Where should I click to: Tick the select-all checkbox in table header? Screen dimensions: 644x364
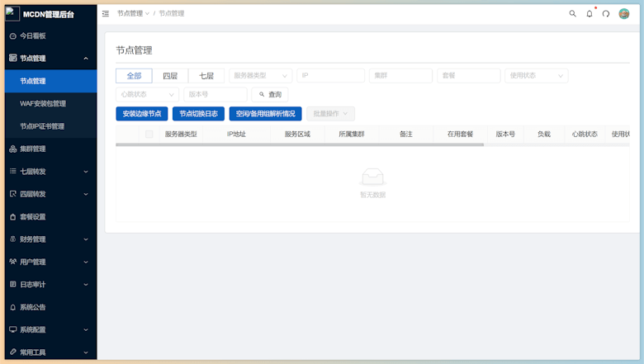tap(149, 135)
